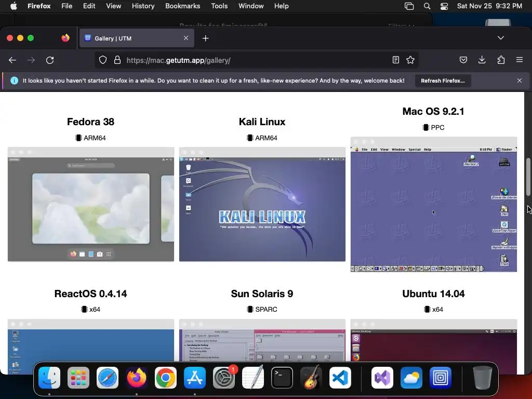The height and width of the screenshot is (399, 532).
Task: Dismiss the Firefox refresh notification
Action: 520,81
